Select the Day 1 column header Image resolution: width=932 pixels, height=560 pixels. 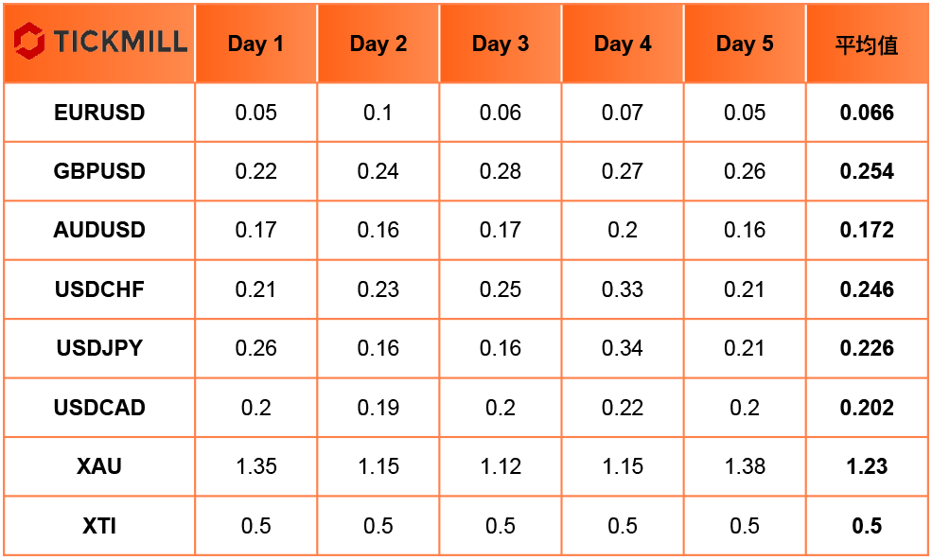[x=255, y=44]
